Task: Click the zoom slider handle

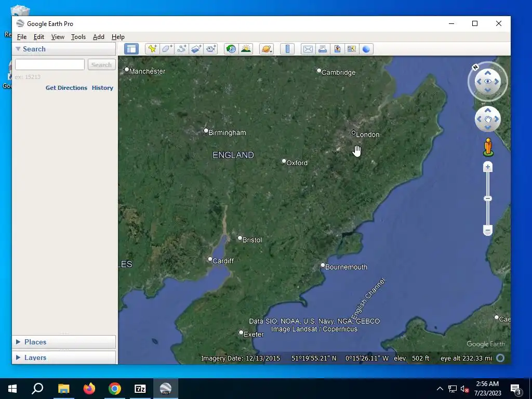Action: [x=487, y=198]
